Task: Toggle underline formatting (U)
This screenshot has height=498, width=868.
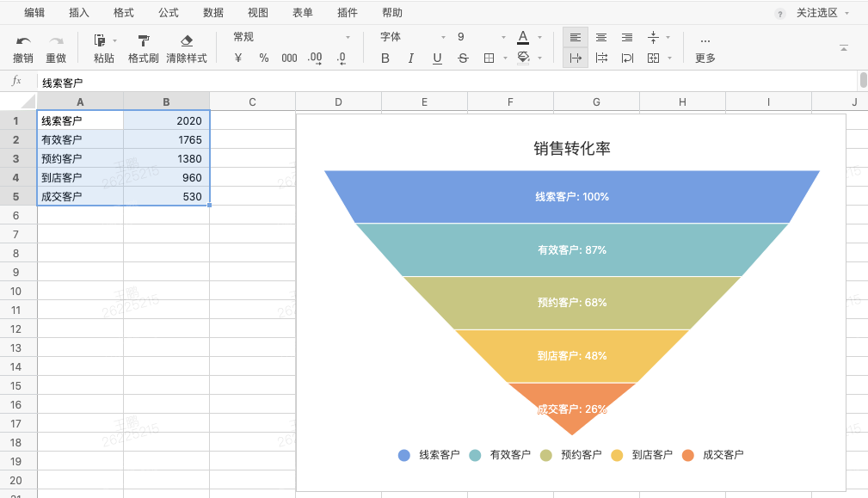Action: point(437,58)
